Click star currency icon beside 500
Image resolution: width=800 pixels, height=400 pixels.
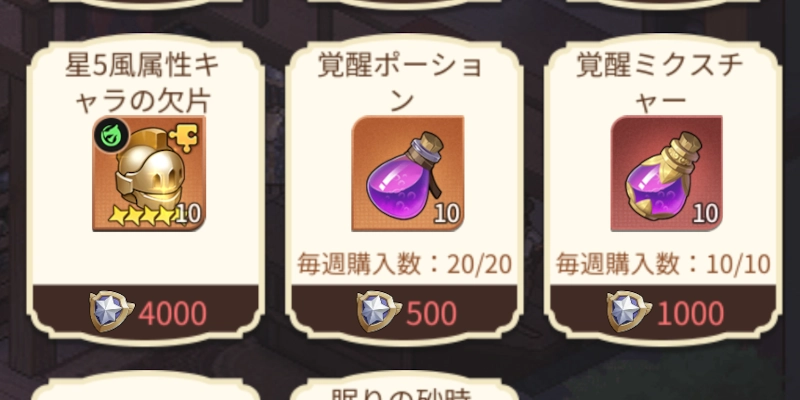[x=379, y=312]
